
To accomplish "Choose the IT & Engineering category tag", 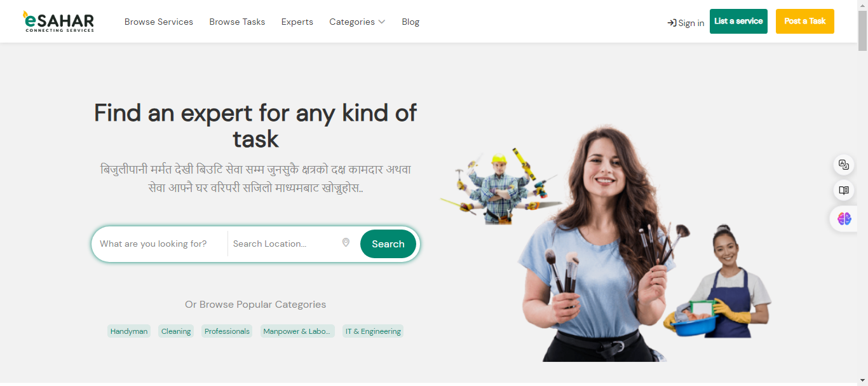I will point(373,331).
